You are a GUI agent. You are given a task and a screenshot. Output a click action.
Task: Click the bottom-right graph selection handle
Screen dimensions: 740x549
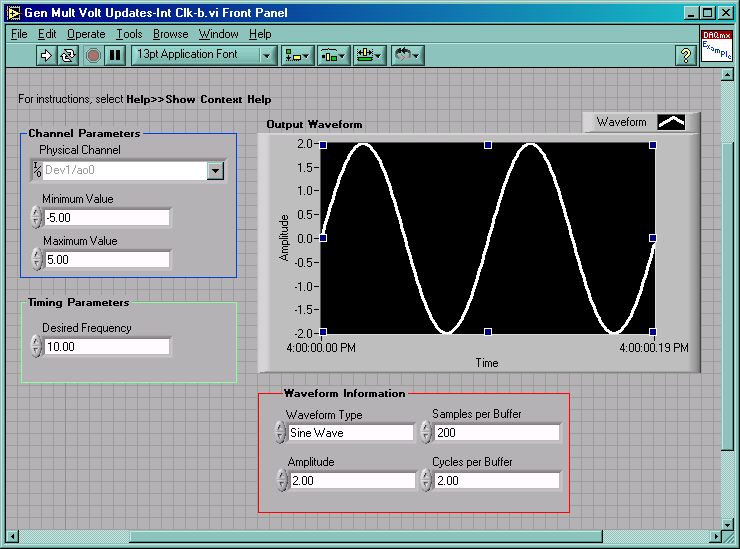[x=653, y=332]
